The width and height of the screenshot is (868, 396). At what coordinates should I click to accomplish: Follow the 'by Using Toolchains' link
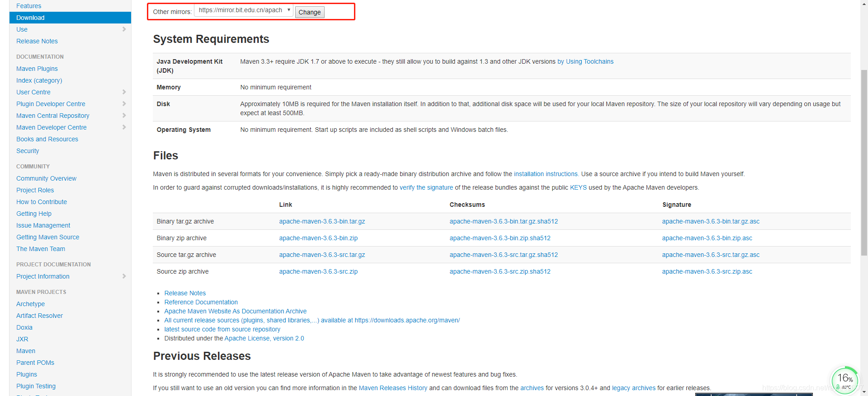tap(585, 61)
